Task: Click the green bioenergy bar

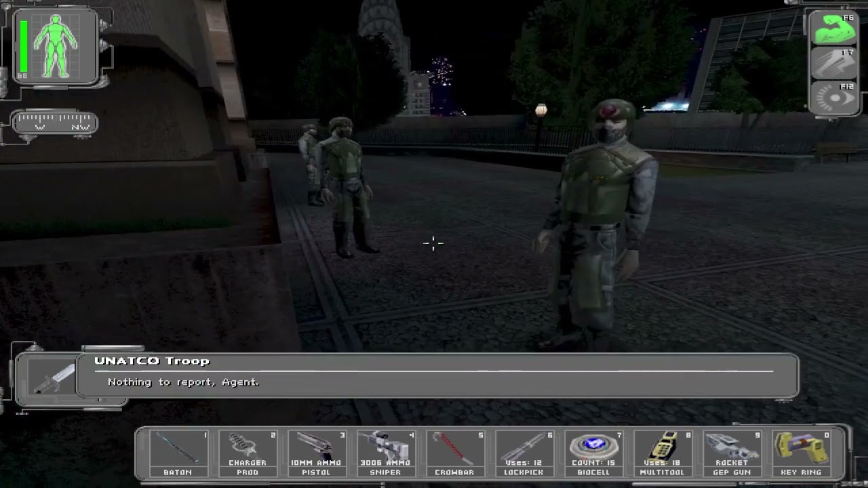Action: click(24, 46)
